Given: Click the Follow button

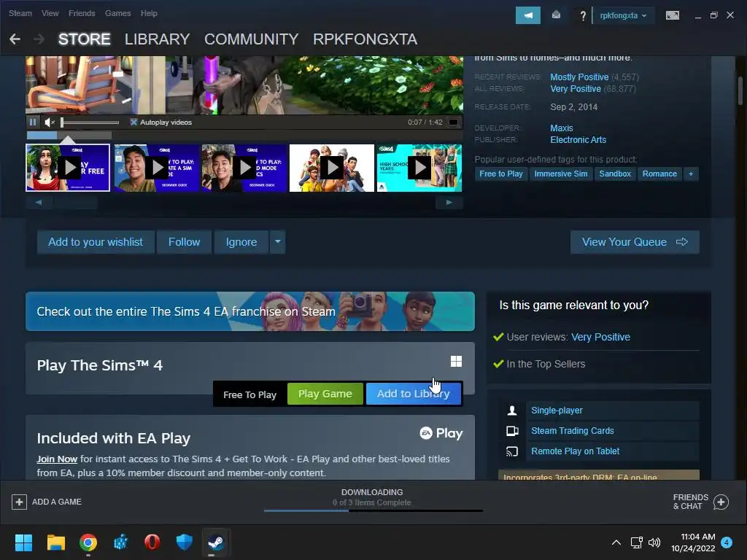Looking at the screenshot, I should click(184, 242).
